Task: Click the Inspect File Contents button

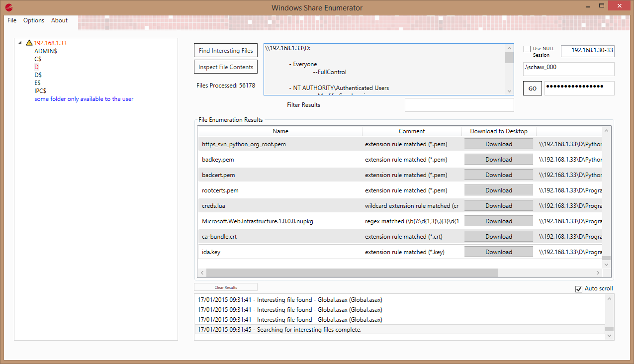Action: [x=225, y=67]
